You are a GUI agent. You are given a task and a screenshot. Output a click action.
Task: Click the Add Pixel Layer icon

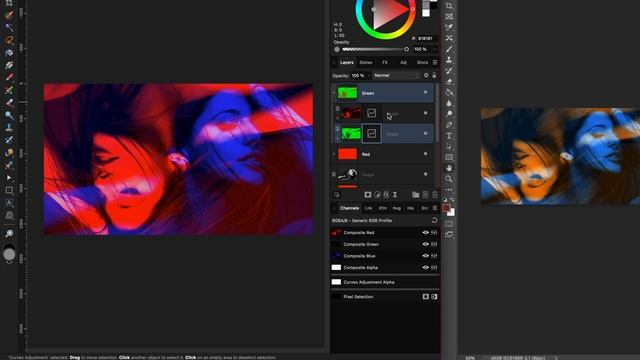(x=425, y=195)
